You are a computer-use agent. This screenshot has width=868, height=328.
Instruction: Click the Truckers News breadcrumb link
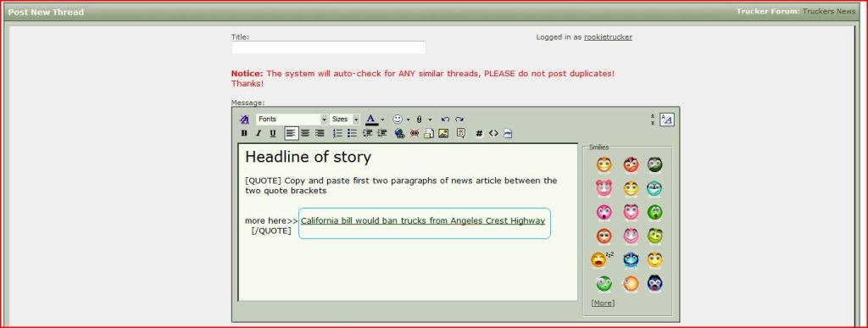coord(829,11)
